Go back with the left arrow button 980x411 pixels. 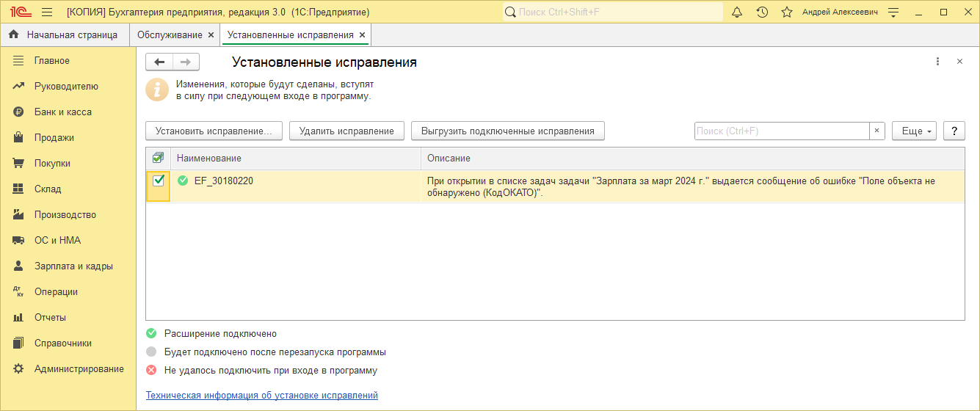coord(159,62)
